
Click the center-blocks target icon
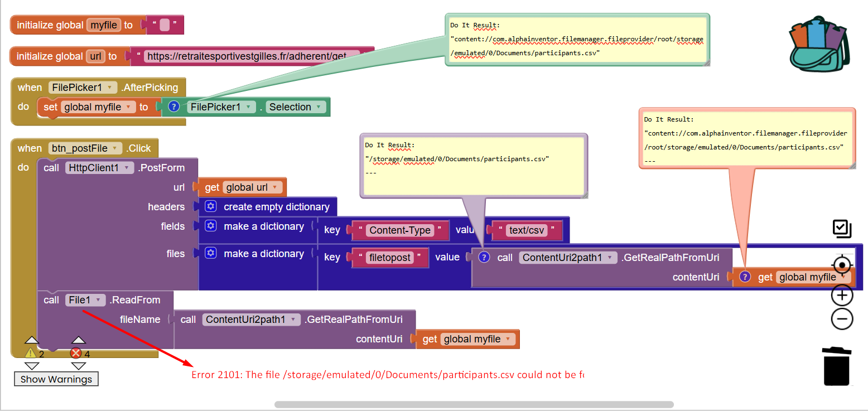click(x=842, y=265)
